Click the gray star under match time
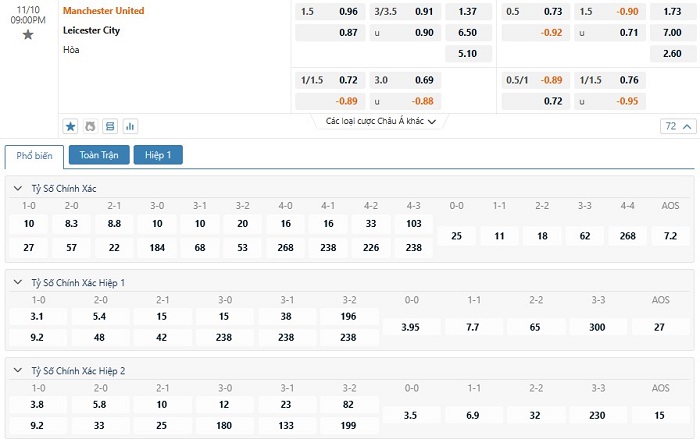The image size is (700, 439). 28,34
